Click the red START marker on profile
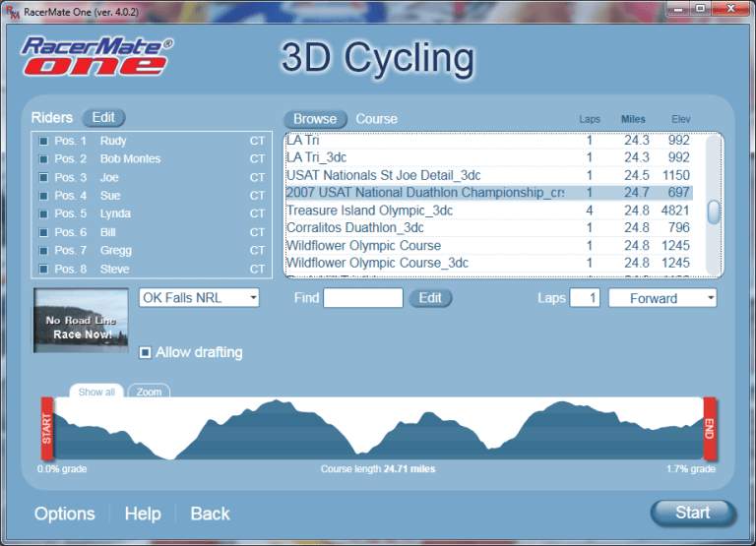Viewport: 756px width, 546px height. click(x=46, y=428)
